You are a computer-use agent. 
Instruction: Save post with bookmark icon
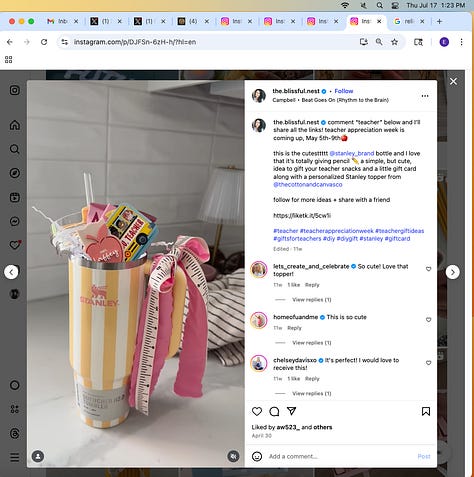426,411
